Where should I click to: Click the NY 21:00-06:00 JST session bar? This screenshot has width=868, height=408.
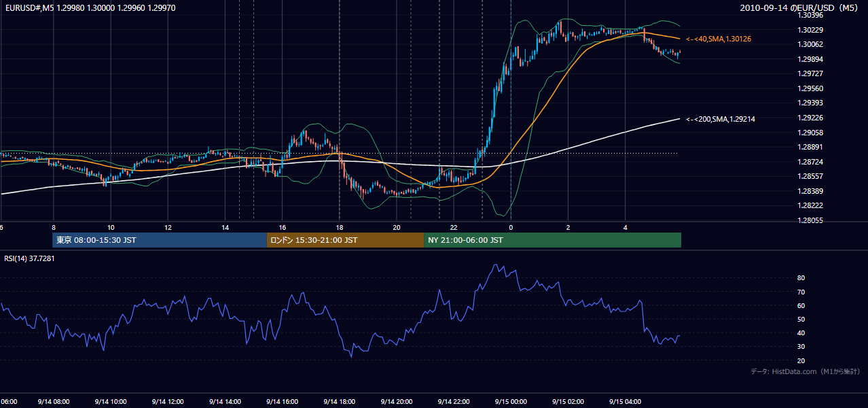(x=552, y=240)
